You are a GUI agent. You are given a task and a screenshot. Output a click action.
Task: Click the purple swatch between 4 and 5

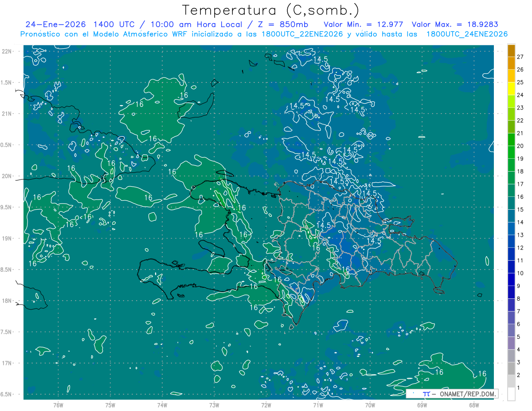(x=511, y=343)
